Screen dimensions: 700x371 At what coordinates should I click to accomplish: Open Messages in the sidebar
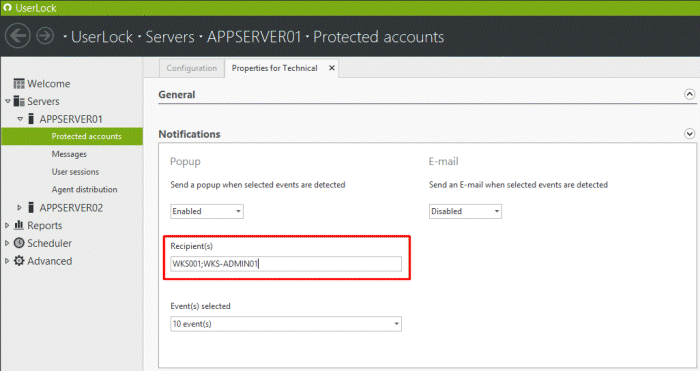69,154
